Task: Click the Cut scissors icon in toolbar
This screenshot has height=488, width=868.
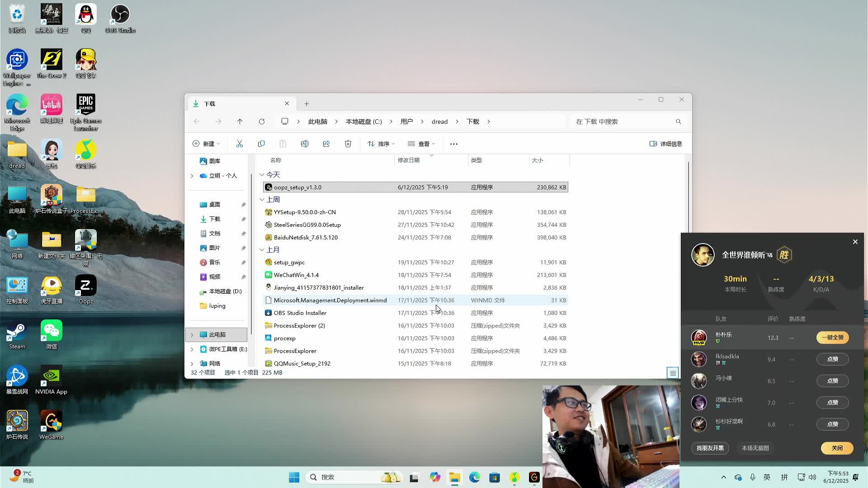Action: click(x=240, y=144)
